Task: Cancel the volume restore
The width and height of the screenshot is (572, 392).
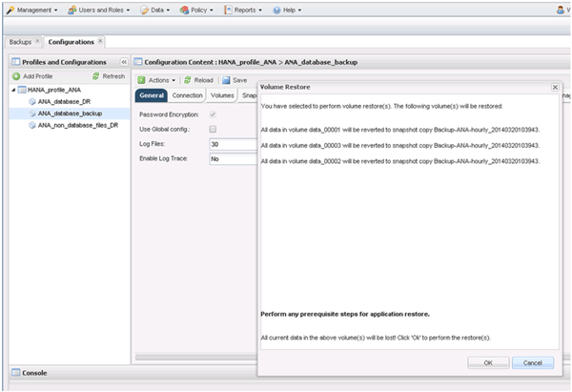Action: coord(532,362)
